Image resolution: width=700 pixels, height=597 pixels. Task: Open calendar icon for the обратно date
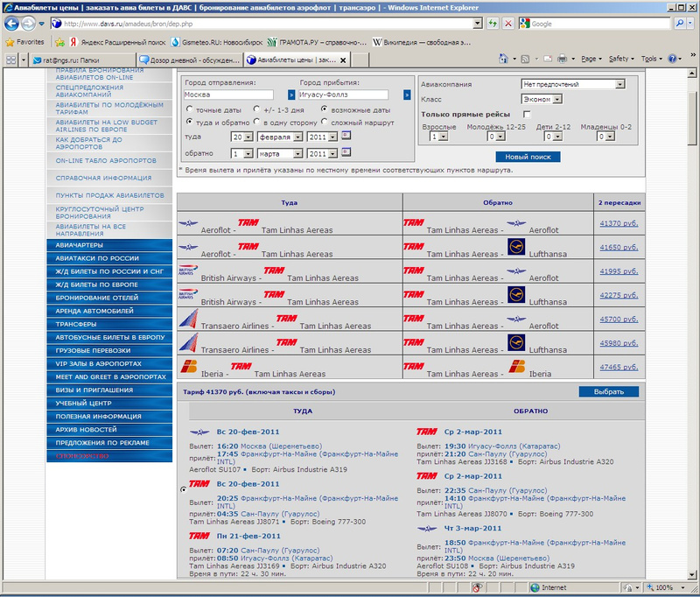tap(346, 152)
